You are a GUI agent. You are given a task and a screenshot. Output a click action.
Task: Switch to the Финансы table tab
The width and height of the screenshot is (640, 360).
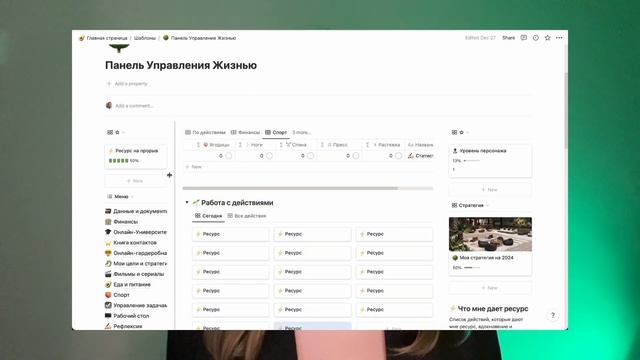(245, 132)
